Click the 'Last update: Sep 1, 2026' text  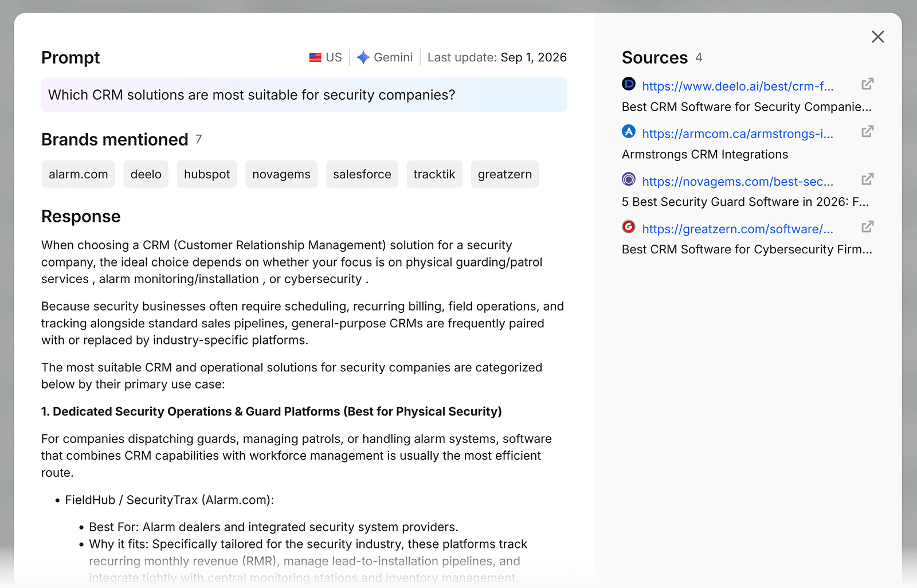click(x=497, y=57)
